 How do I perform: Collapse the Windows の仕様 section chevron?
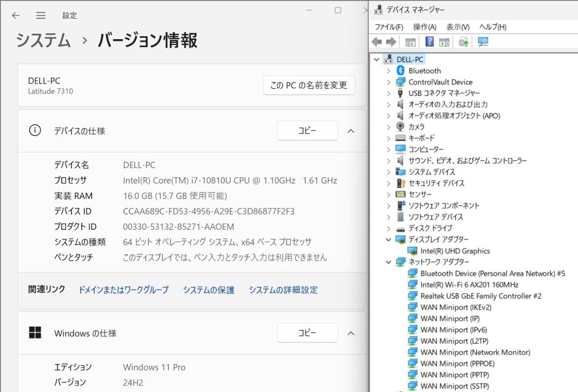click(351, 333)
